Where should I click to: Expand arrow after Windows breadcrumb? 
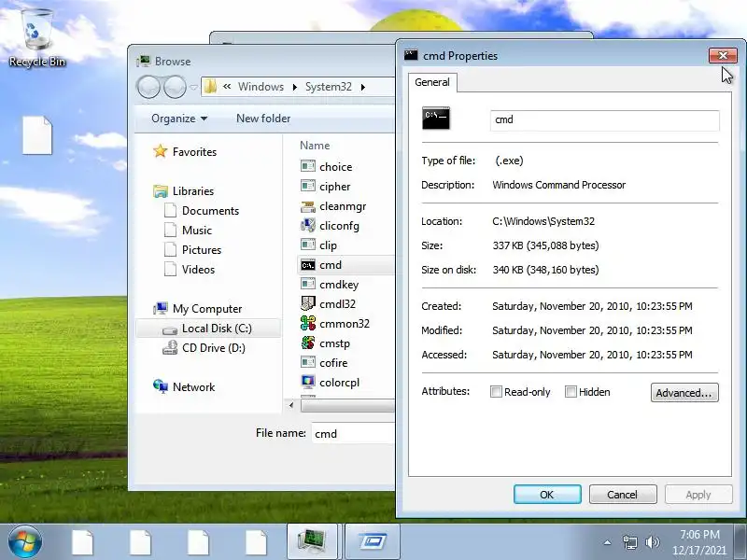click(x=294, y=87)
